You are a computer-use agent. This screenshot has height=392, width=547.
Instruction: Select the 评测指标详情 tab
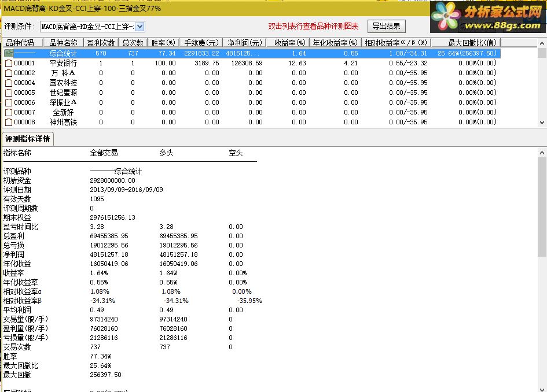pyautogui.click(x=28, y=139)
